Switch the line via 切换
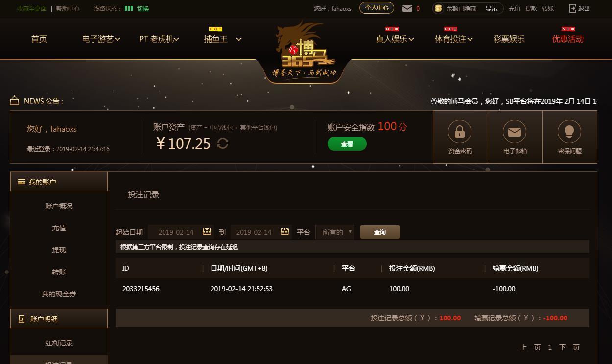 pyautogui.click(x=143, y=8)
